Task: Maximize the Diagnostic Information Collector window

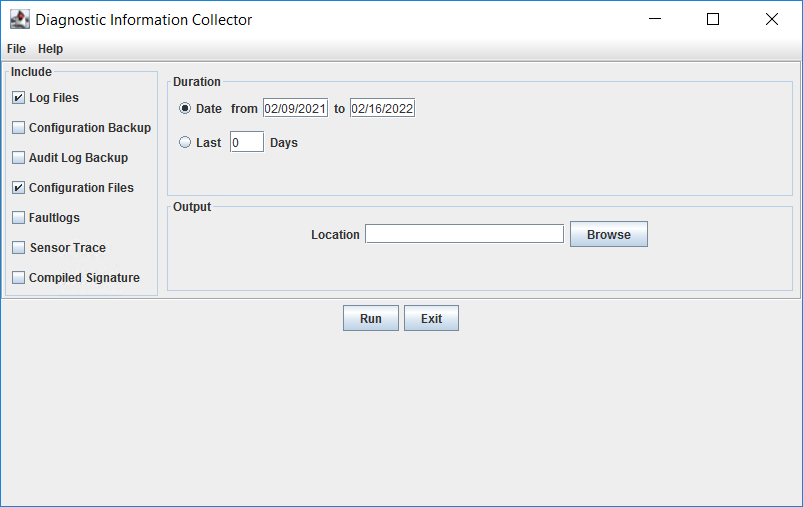Action: point(713,19)
